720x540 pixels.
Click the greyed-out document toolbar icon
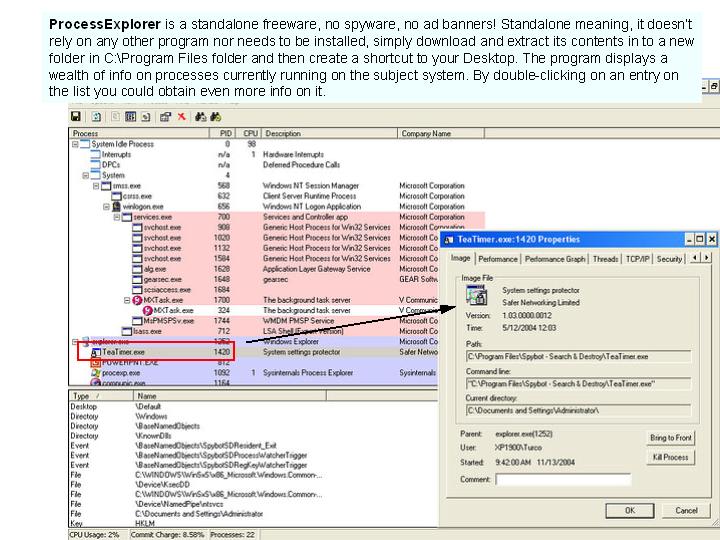(115, 117)
